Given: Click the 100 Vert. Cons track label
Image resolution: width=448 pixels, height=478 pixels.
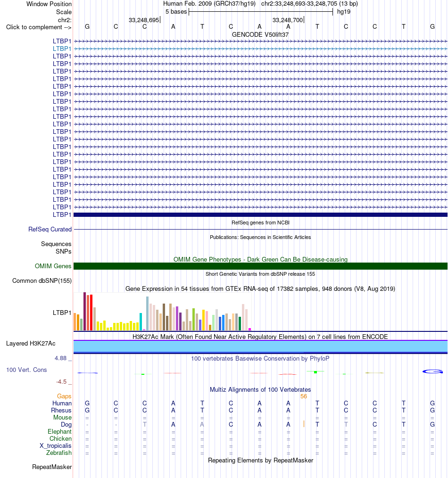Looking at the screenshot, I should pos(26,370).
